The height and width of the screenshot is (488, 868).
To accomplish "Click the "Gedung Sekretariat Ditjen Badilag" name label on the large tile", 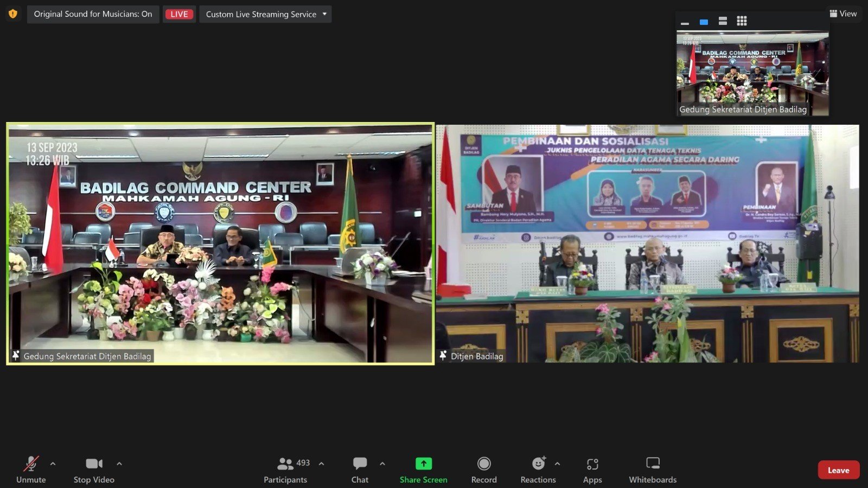I will [87, 356].
